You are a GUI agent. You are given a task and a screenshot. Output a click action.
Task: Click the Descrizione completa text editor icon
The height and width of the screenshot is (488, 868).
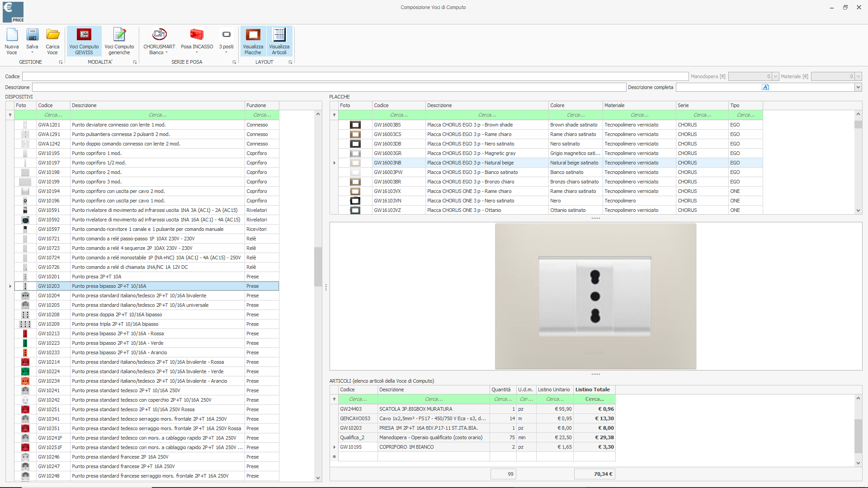(x=765, y=87)
